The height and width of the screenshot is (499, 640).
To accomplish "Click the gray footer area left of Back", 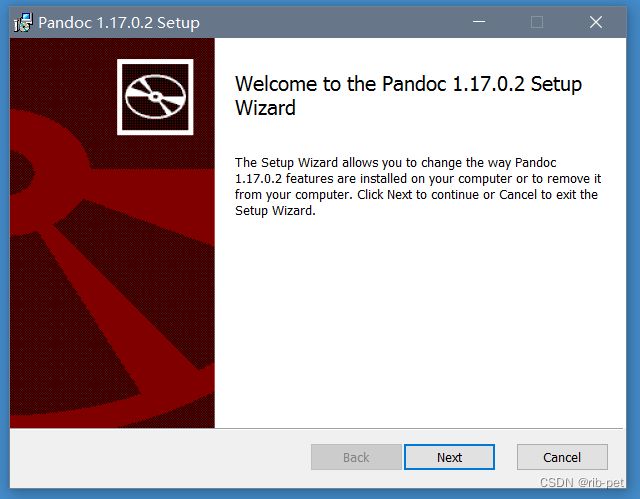I will coord(159,457).
